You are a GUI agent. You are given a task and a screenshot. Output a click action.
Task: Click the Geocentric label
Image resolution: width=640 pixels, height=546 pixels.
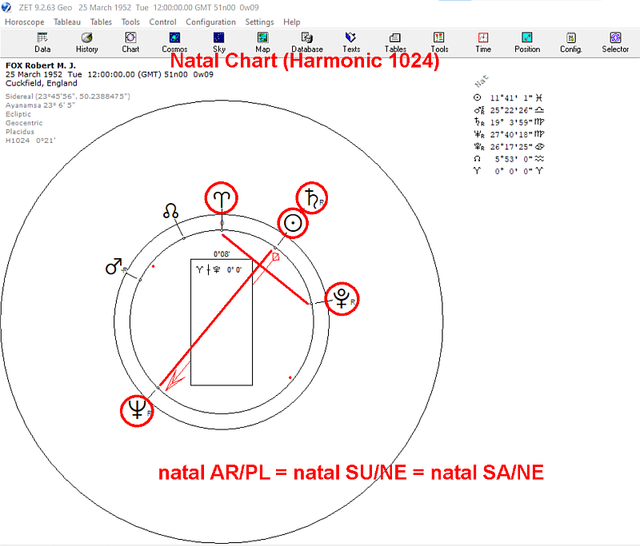point(24,123)
